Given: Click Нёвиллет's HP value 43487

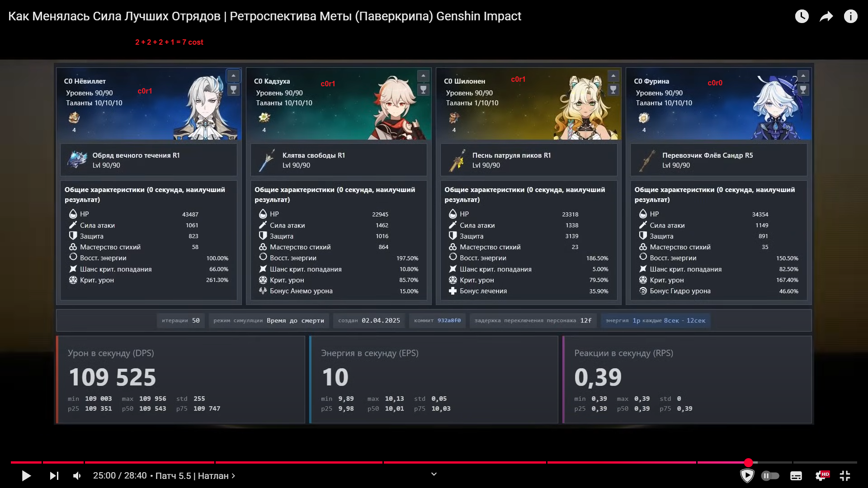Looking at the screenshot, I should pos(190,214).
